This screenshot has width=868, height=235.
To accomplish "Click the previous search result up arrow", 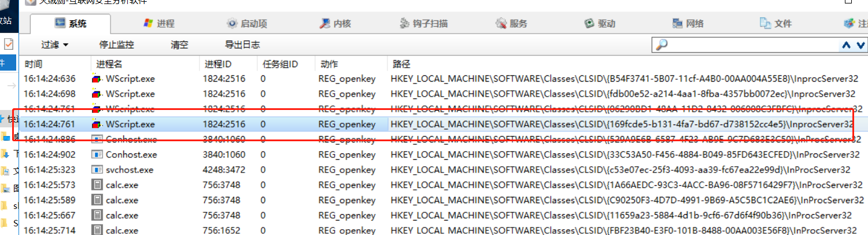I will (846, 45).
